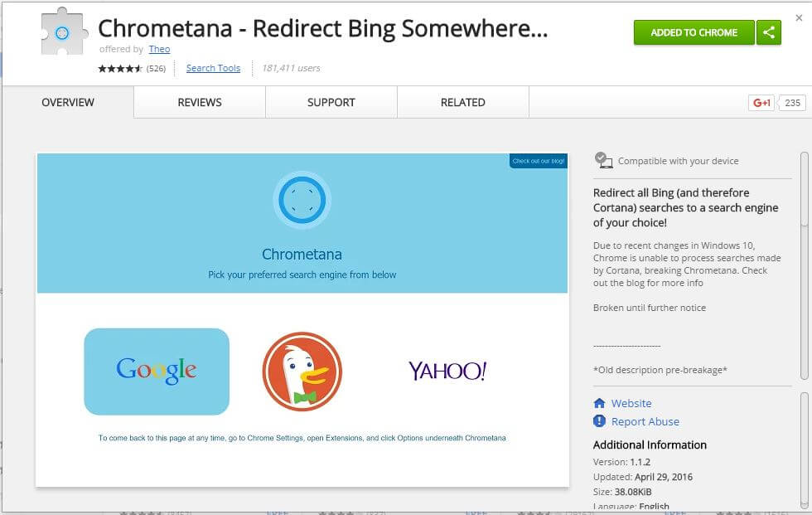The width and height of the screenshot is (812, 515).
Task: Open the extension's Website link
Action: [x=631, y=403]
